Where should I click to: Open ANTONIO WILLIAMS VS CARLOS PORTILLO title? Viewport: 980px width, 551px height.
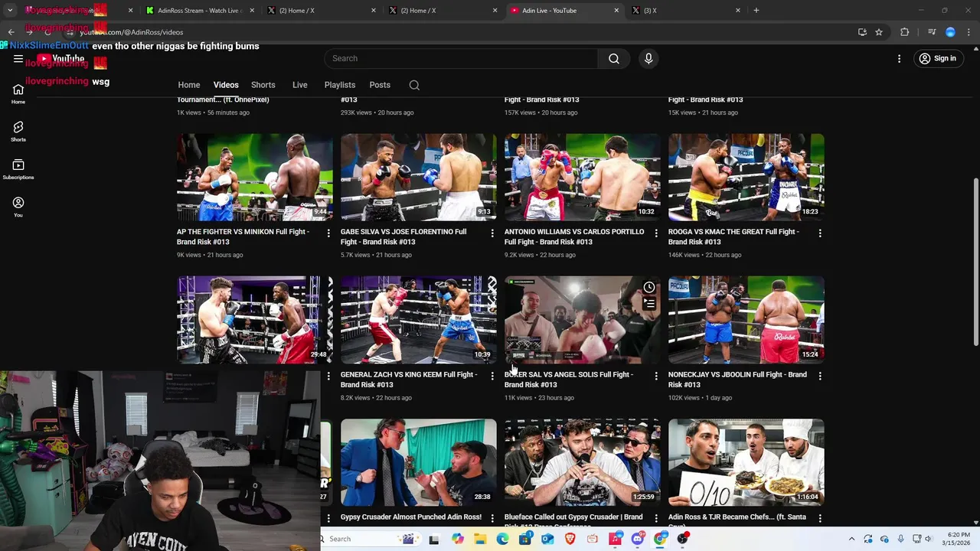(x=574, y=236)
